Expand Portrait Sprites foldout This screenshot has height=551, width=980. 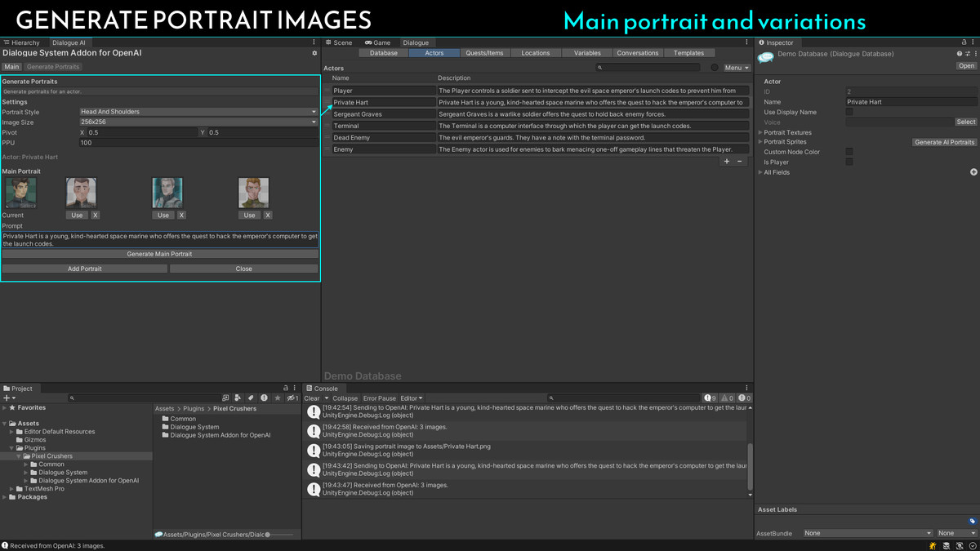pyautogui.click(x=760, y=142)
